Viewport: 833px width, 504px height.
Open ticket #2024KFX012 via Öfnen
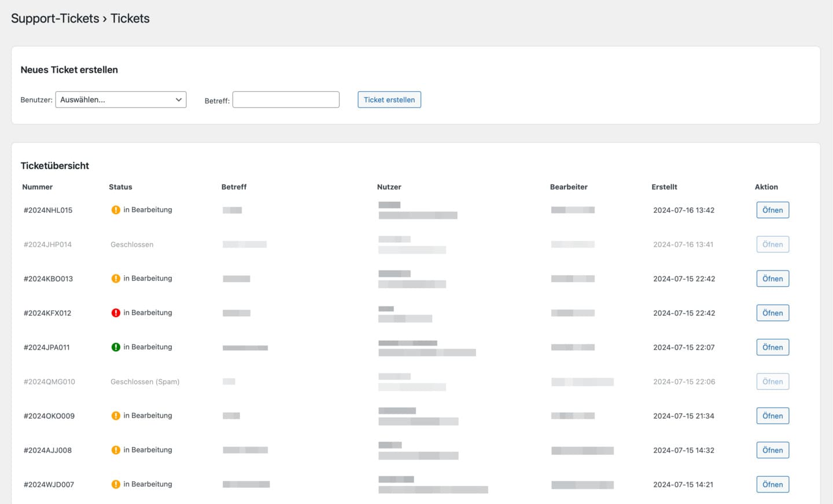(x=772, y=313)
